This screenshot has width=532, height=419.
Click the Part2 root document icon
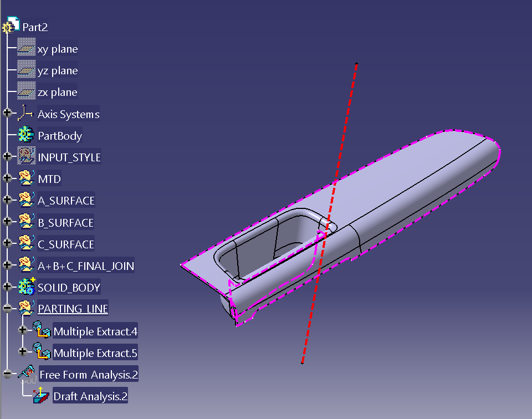click(x=11, y=25)
